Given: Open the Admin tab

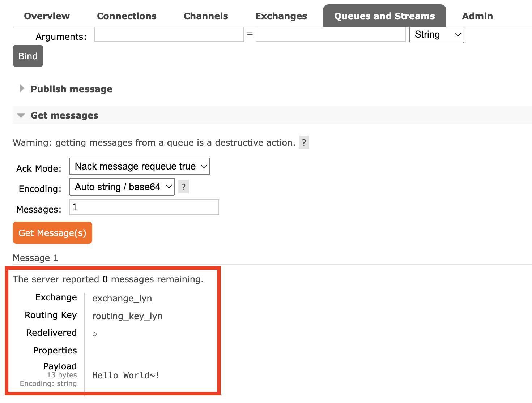Looking at the screenshot, I should (477, 16).
